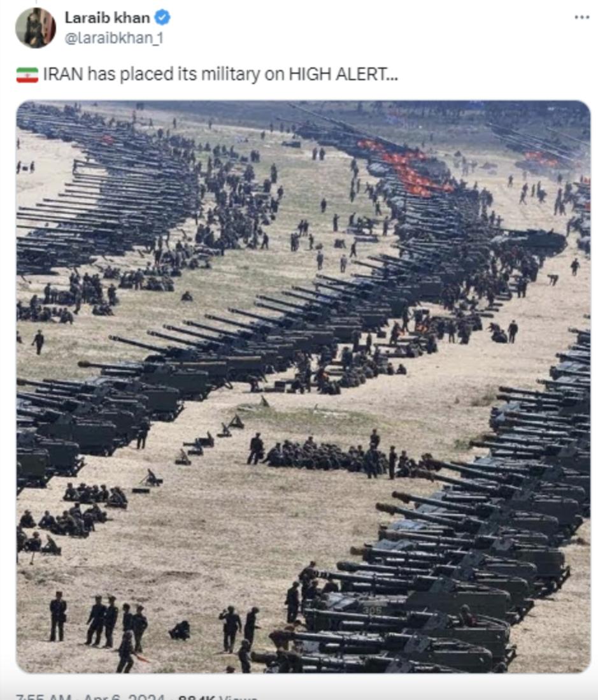The width and height of the screenshot is (598, 700).
Task: Open the Laraib khan display name
Action: (x=107, y=18)
